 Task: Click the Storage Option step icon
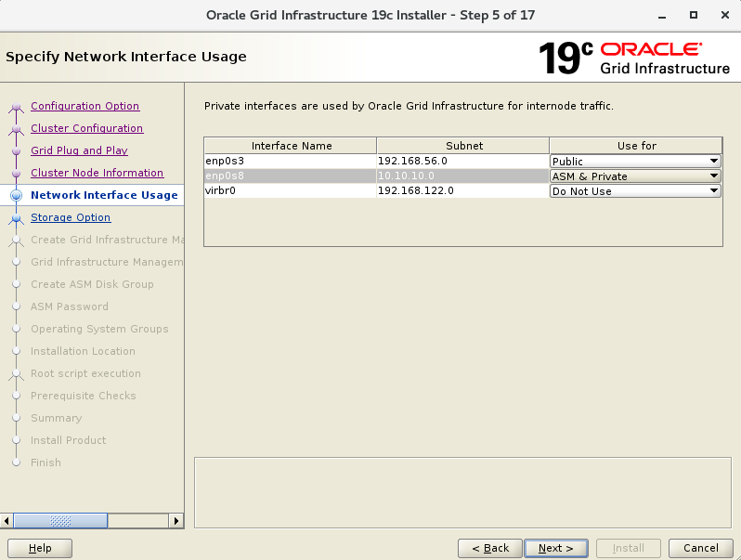[16, 218]
